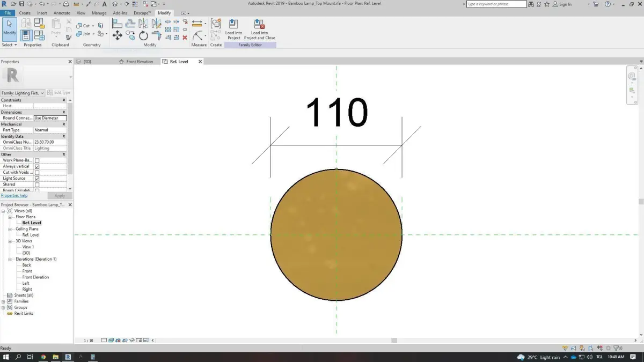Toggle the Work Plane-Based checkbox
The height and width of the screenshot is (362, 644).
point(37,160)
